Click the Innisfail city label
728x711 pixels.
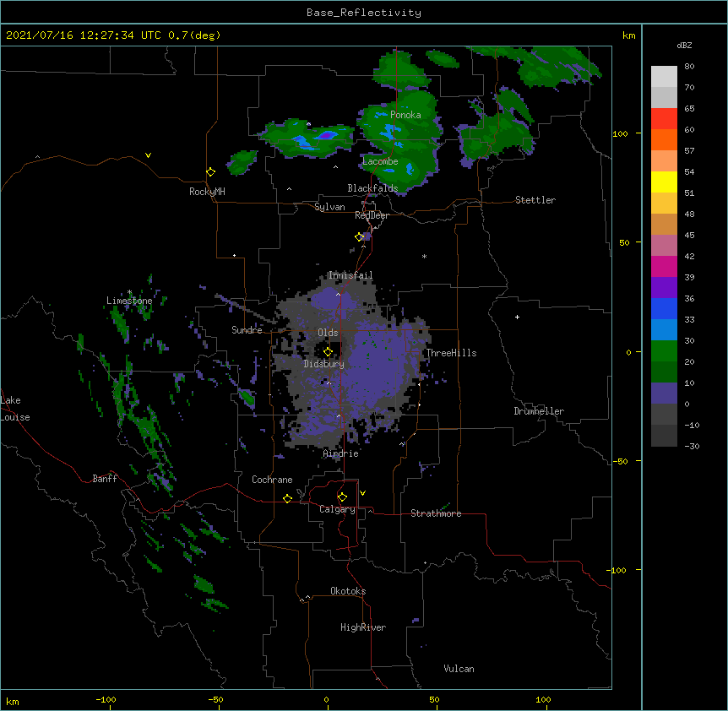click(350, 275)
